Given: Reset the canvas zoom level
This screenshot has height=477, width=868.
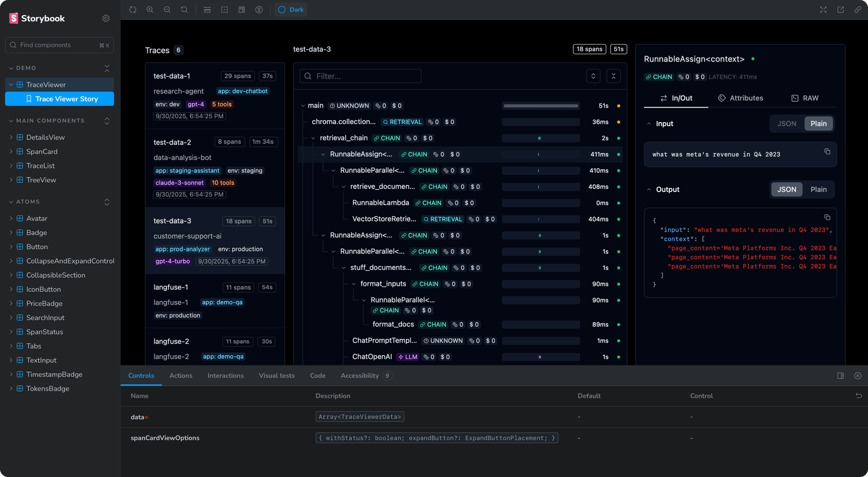Looking at the screenshot, I should [184, 9].
